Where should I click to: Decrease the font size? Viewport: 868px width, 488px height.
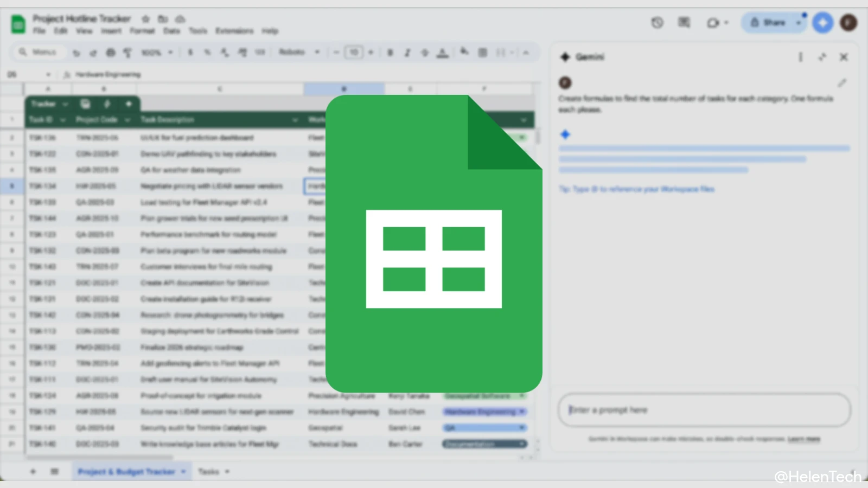pos(336,53)
